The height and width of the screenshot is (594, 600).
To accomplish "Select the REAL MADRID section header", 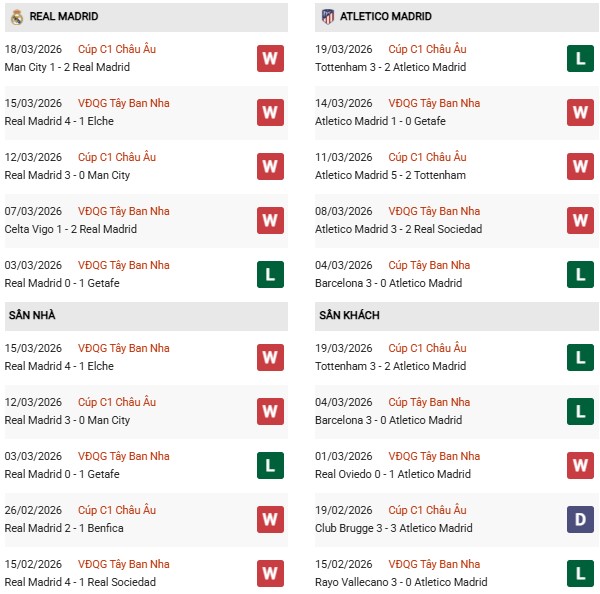I will pyautogui.click(x=64, y=17).
